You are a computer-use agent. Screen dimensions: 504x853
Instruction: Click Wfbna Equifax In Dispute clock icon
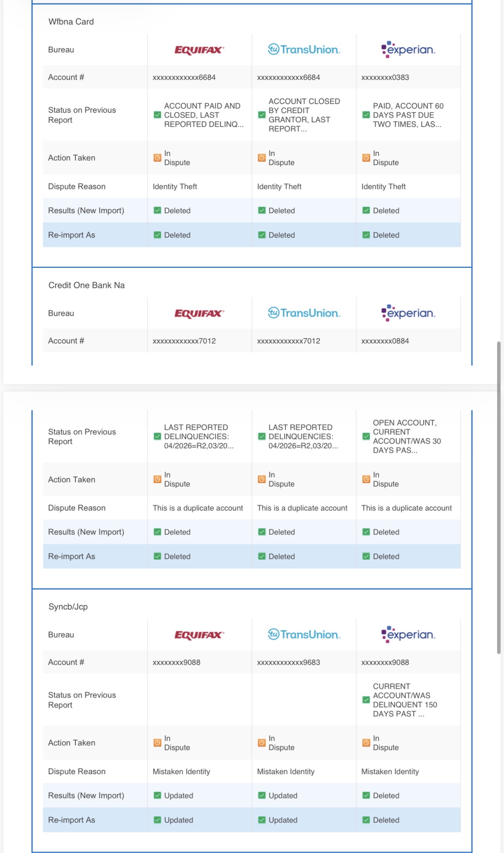pos(157,158)
